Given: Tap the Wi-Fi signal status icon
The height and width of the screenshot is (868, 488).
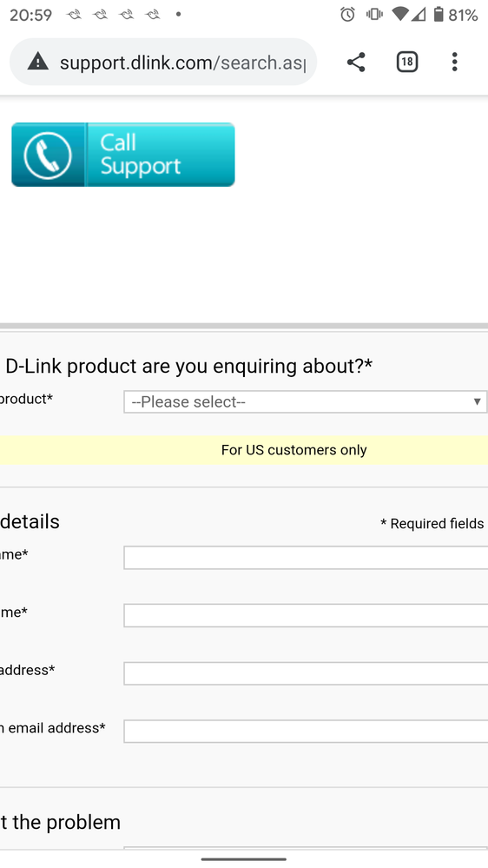Looking at the screenshot, I should [x=399, y=15].
